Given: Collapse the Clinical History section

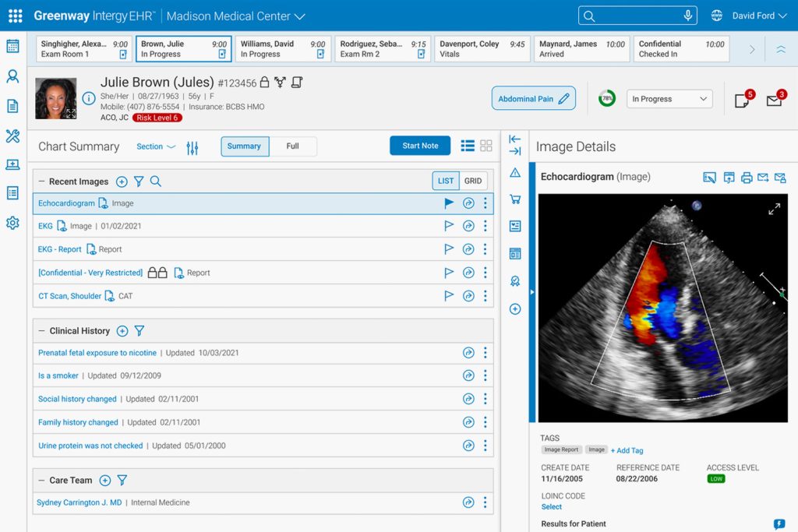Looking at the screenshot, I should coord(41,331).
